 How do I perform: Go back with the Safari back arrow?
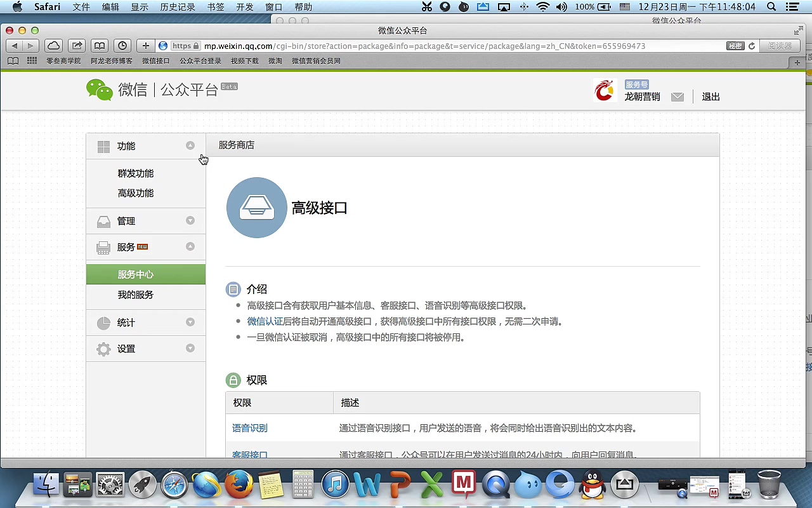15,46
